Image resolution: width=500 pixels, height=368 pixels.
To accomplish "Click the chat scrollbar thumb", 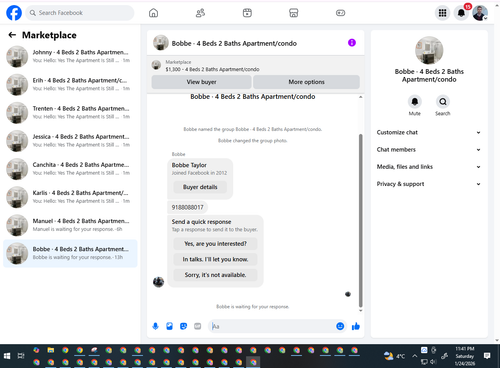I will click(360, 221).
